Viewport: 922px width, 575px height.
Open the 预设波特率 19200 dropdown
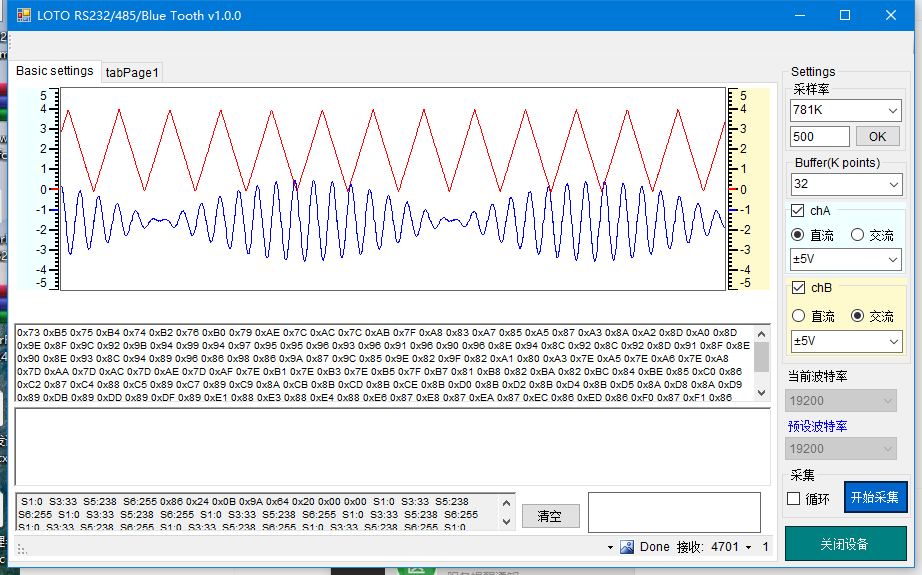[x=841, y=449]
